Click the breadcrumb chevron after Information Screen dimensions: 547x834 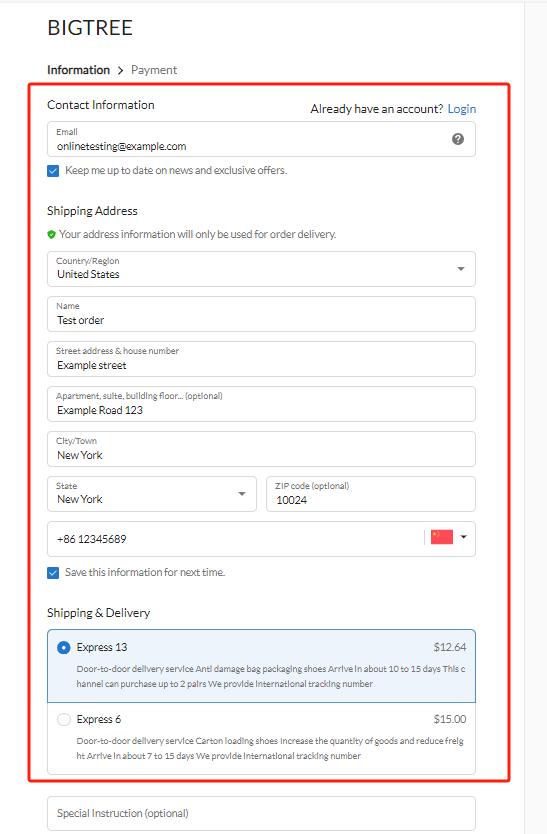coord(120,70)
